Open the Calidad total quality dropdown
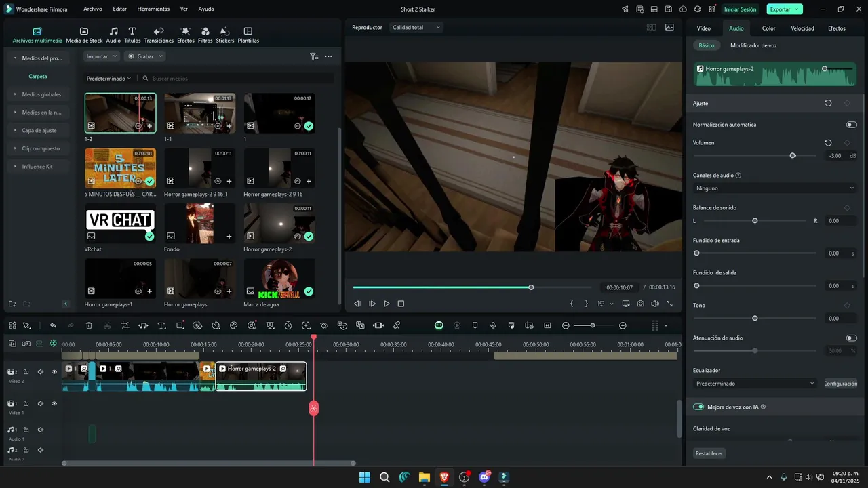Image resolution: width=868 pixels, height=488 pixels. tap(416, 27)
